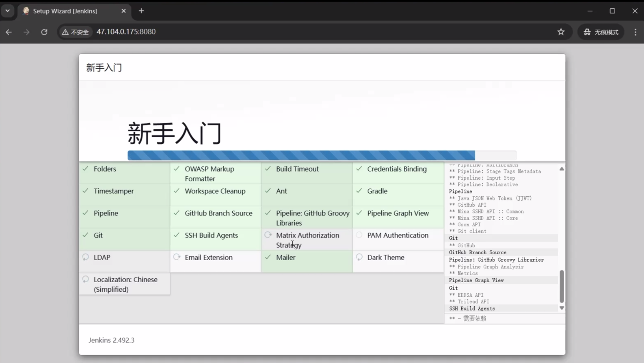The width and height of the screenshot is (644, 363).
Task: Click the check mark beside GitHub Branch Source tile
Action: point(177,213)
